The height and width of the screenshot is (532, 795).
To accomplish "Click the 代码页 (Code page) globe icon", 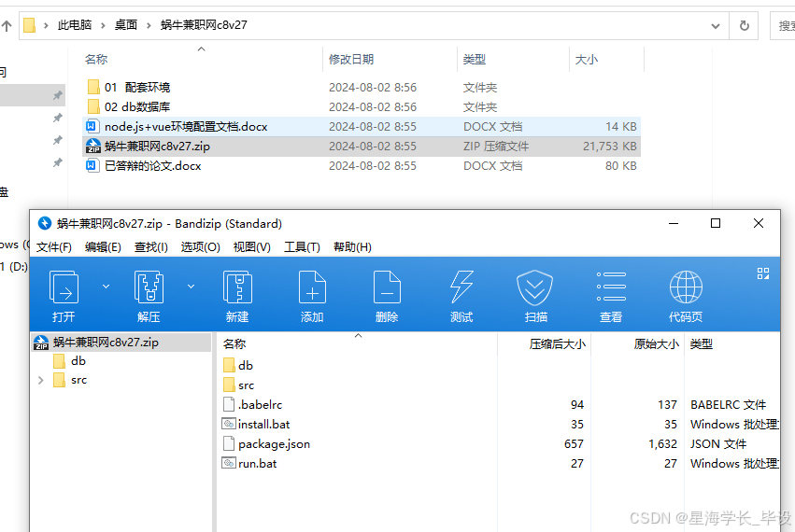I will pos(686,287).
